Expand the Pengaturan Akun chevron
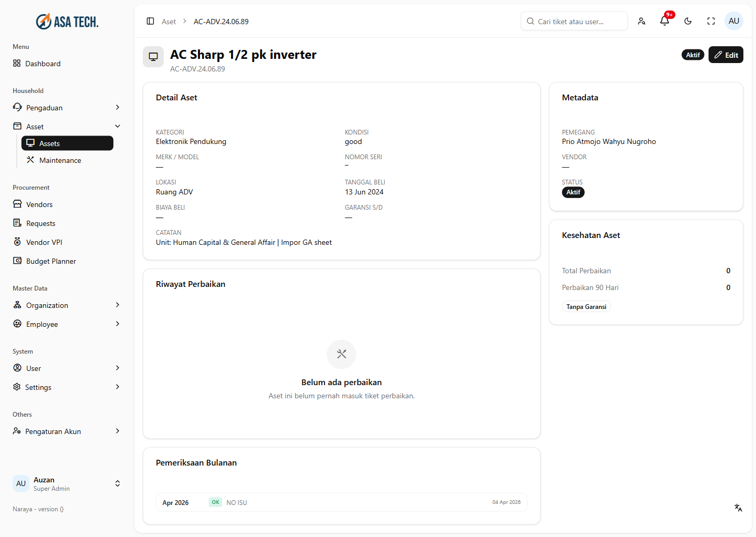The image size is (756, 537). click(x=118, y=431)
